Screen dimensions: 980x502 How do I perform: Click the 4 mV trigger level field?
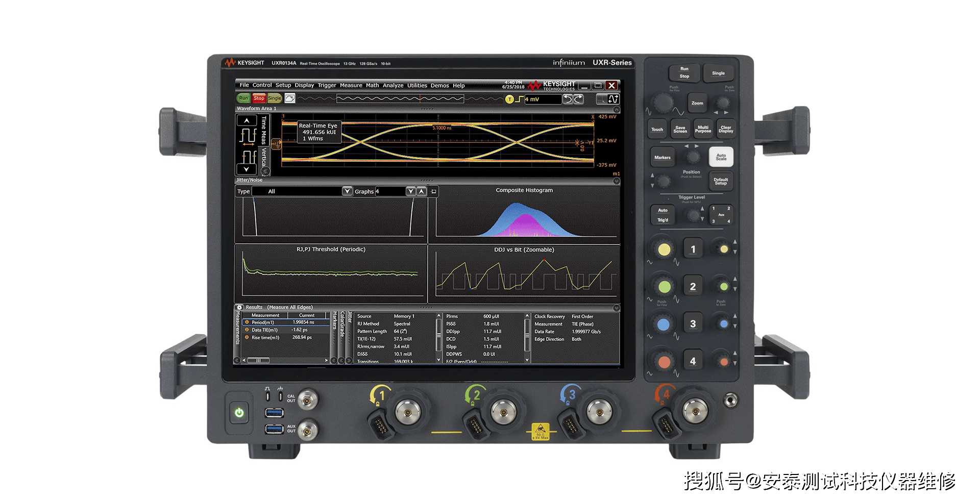point(543,99)
